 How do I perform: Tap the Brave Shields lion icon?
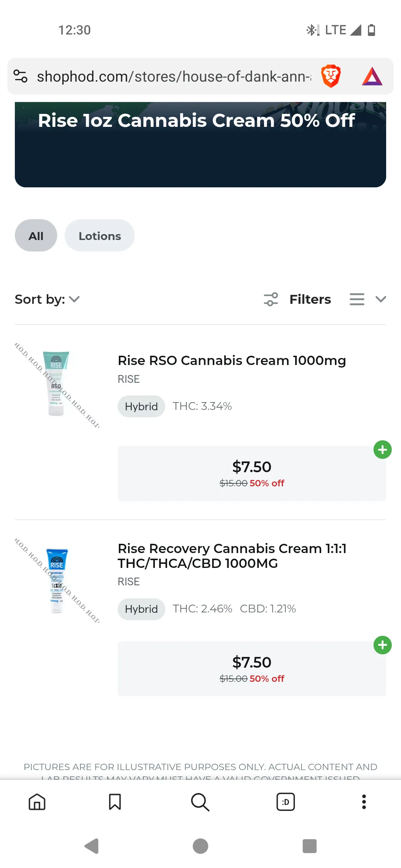(330, 76)
